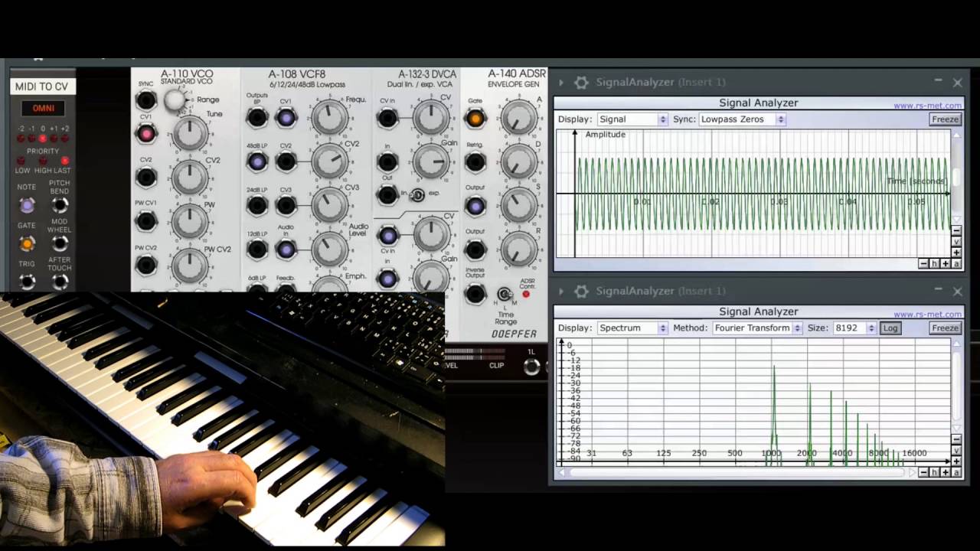Screen dimensions: 980x551
Task: Select the +2 octave LED on MIDI TO CV
Action: point(65,139)
